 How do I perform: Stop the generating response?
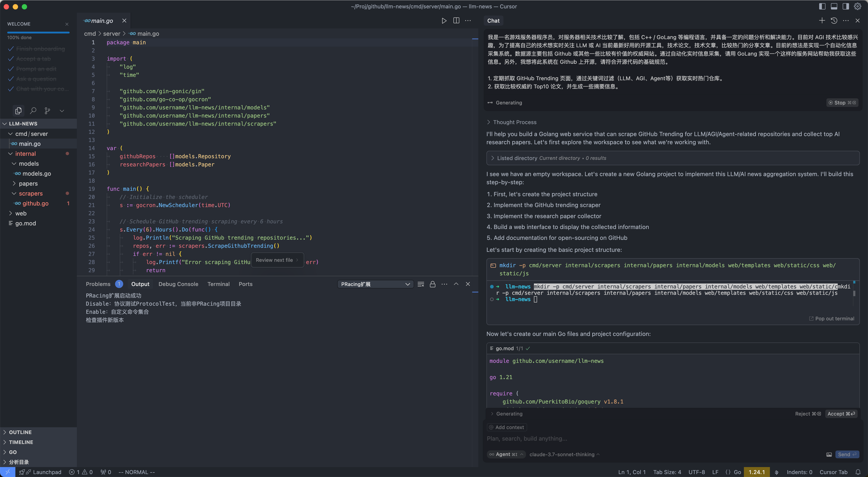[842, 102]
